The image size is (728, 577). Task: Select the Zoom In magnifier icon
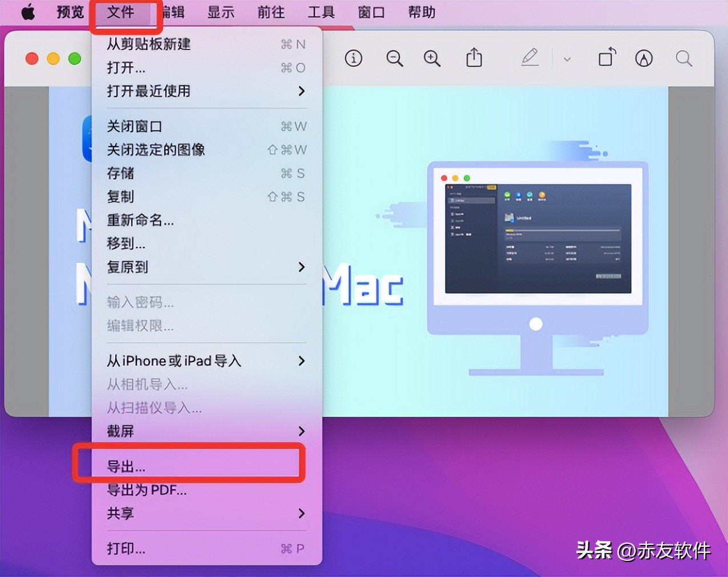432,58
